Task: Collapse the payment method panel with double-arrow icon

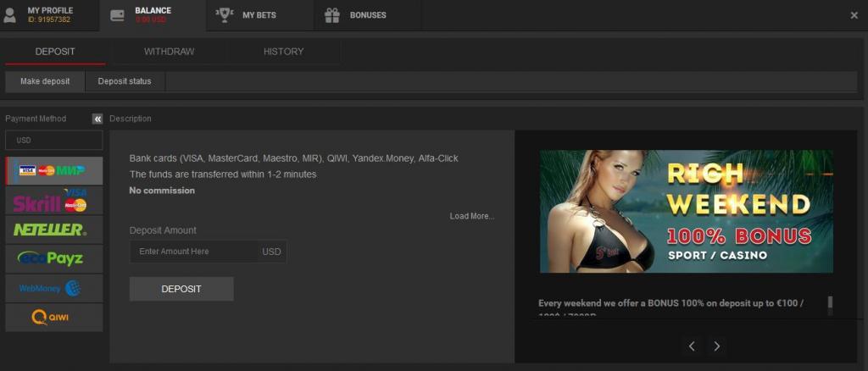Action: coord(97,119)
